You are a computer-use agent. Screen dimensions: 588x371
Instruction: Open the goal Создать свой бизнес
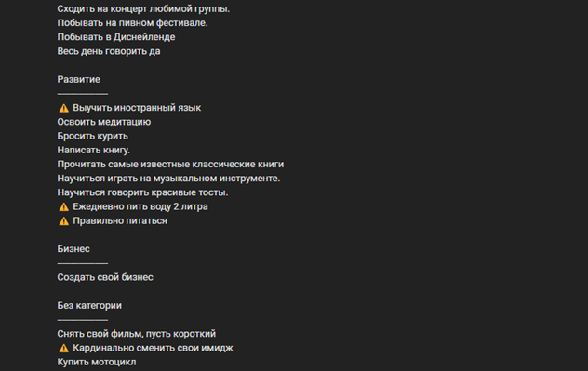[105, 277]
